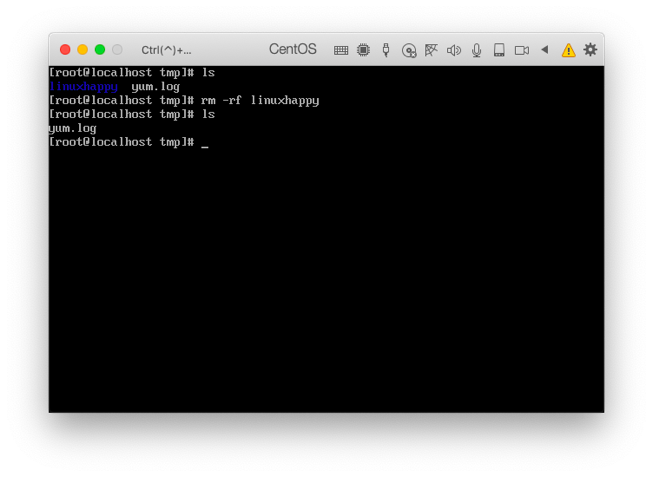Minimize the window with the yellow button
The height and width of the screenshot is (477, 653).
(82, 50)
